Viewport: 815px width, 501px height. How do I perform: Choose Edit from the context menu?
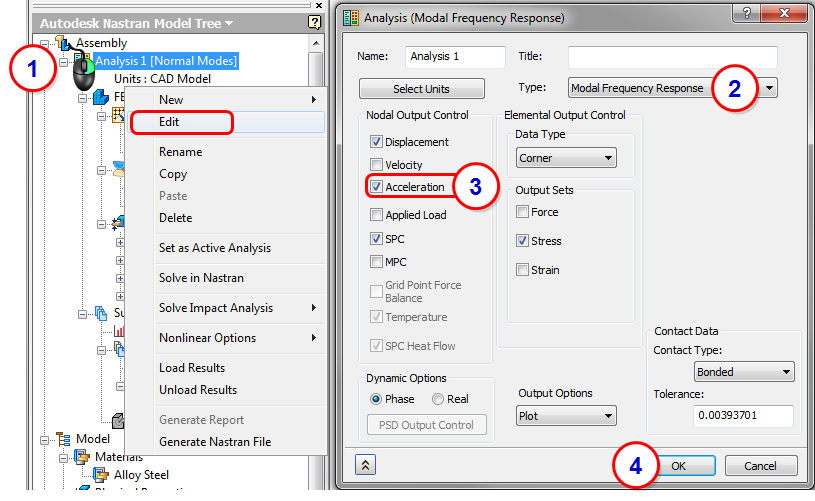coord(226,122)
